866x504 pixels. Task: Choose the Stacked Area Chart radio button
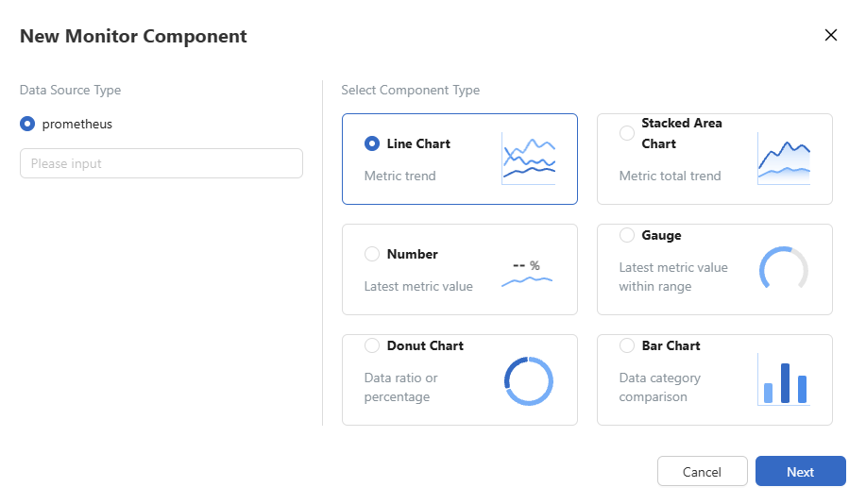pyautogui.click(x=627, y=133)
